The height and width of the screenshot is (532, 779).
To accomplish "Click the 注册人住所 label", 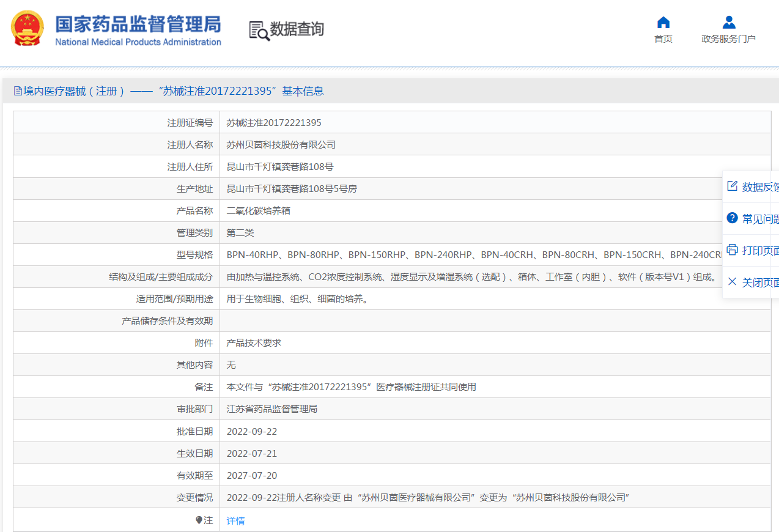I will 190,167.
